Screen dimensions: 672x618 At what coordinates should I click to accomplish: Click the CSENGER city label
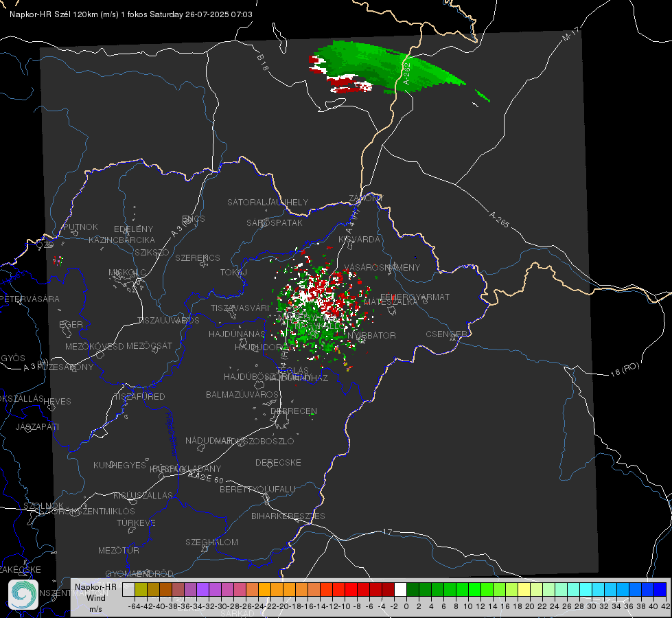coord(446,334)
